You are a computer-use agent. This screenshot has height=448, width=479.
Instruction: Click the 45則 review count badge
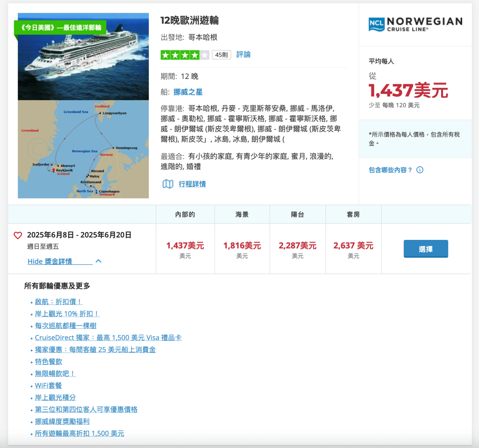tap(221, 55)
